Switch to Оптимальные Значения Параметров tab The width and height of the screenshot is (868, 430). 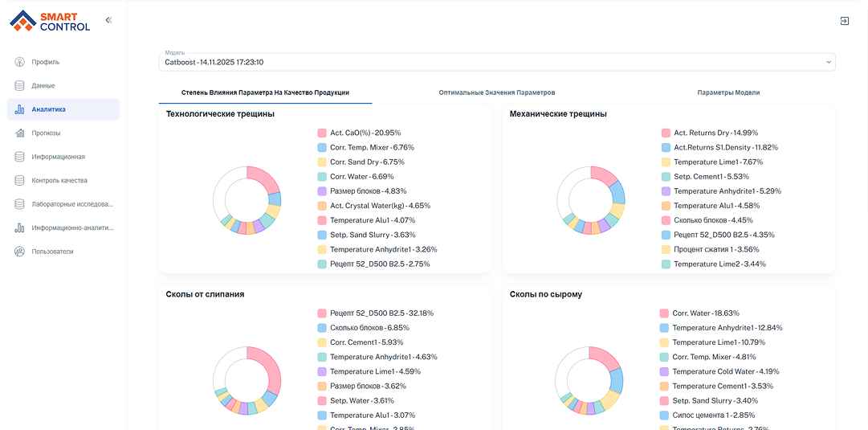[496, 92]
